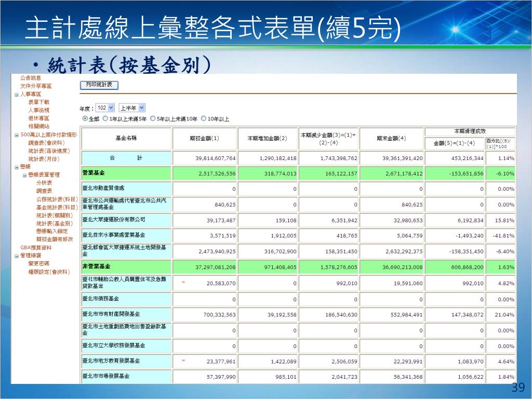The height and width of the screenshot is (399, 532).
Task: Click the 期末金額(4) column header
Action: 391,138
